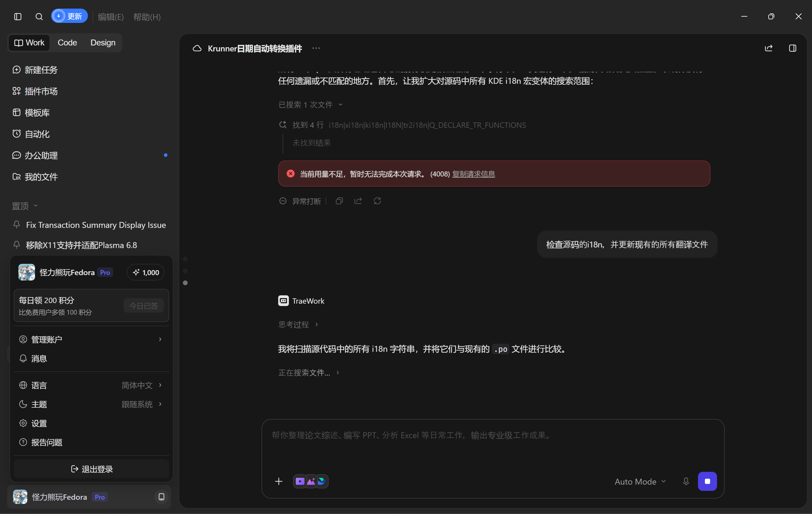The width and height of the screenshot is (812, 514).
Task: Open the 帮助(H) menu
Action: coord(147,17)
